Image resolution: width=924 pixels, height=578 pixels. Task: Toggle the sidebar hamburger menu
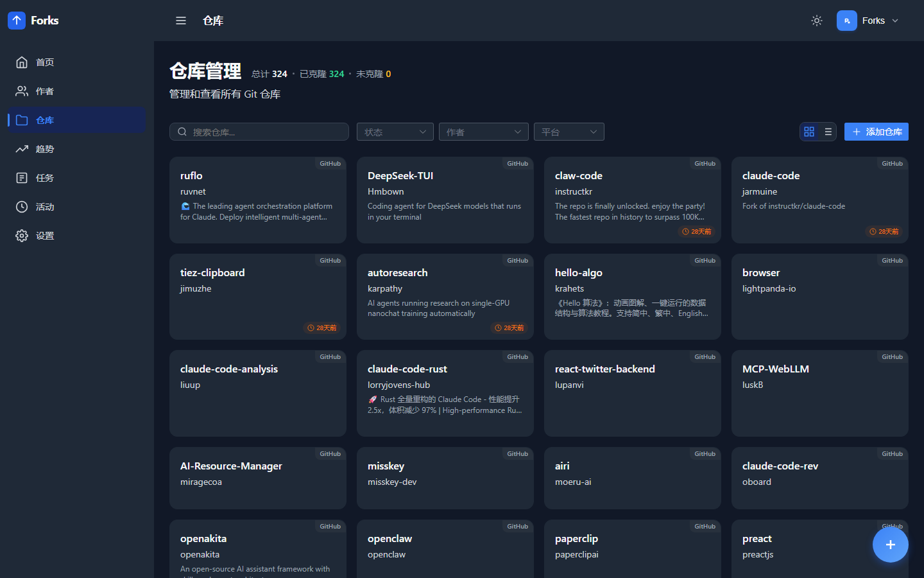click(x=181, y=21)
